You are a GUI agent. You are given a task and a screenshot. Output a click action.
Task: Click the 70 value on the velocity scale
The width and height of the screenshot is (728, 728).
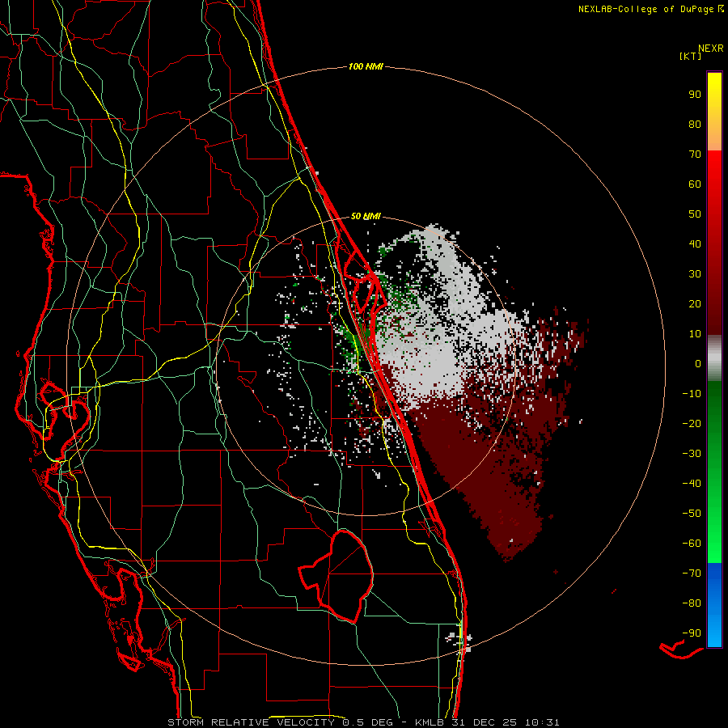coord(695,154)
